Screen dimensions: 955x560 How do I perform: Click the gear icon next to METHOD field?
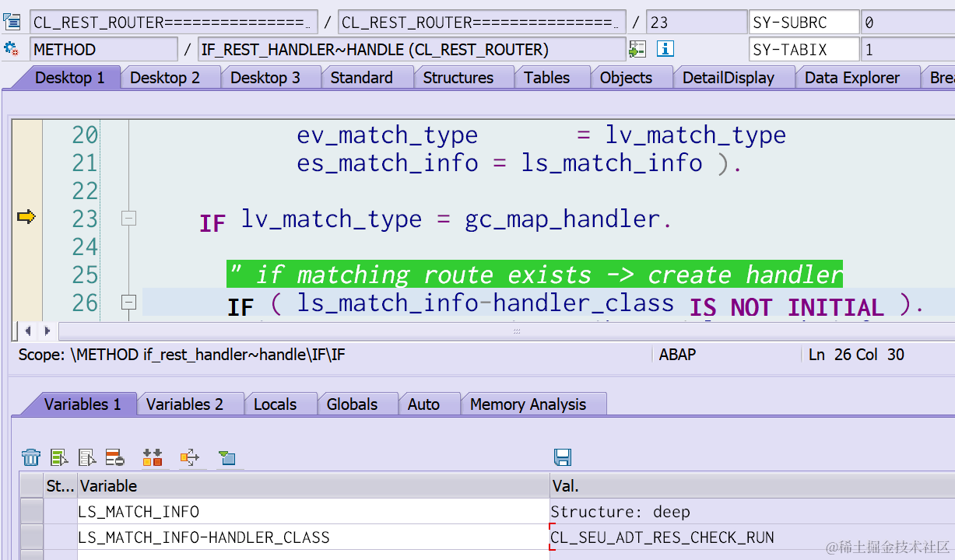(x=12, y=49)
